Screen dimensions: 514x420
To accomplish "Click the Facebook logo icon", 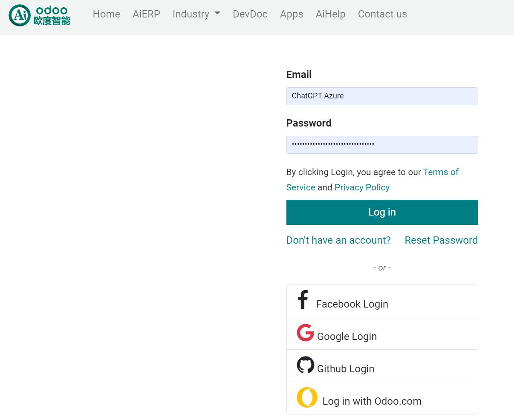I will (x=303, y=299).
